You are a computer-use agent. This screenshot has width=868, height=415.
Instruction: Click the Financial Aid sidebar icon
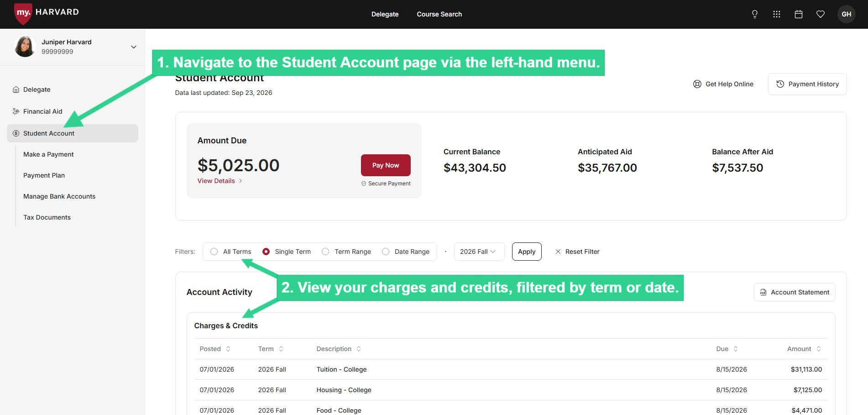pos(16,111)
